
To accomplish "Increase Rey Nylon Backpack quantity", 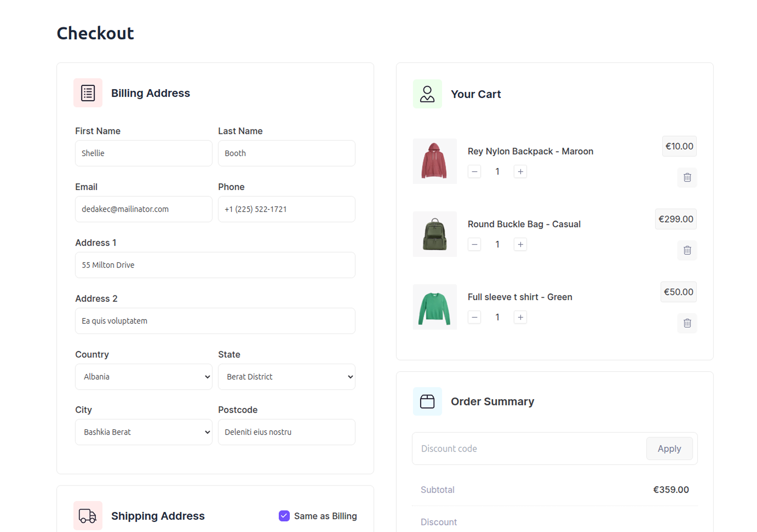I will 520,172.
